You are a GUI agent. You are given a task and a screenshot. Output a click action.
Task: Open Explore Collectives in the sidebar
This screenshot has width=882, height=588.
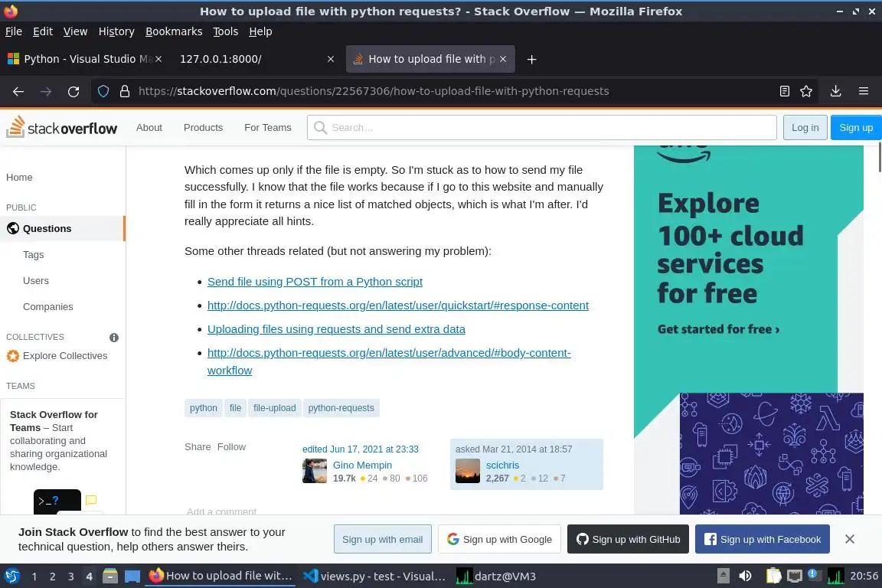(x=64, y=355)
